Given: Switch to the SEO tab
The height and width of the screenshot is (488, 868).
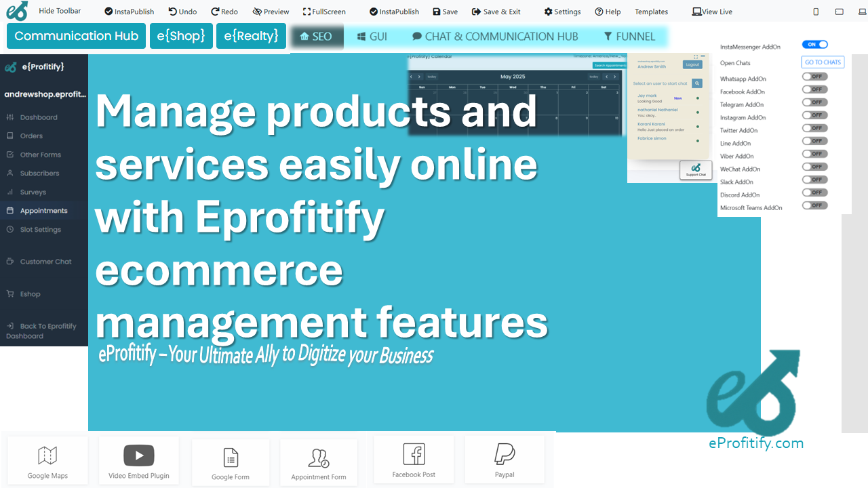Looking at the screenshot, I should coord(316,37).
